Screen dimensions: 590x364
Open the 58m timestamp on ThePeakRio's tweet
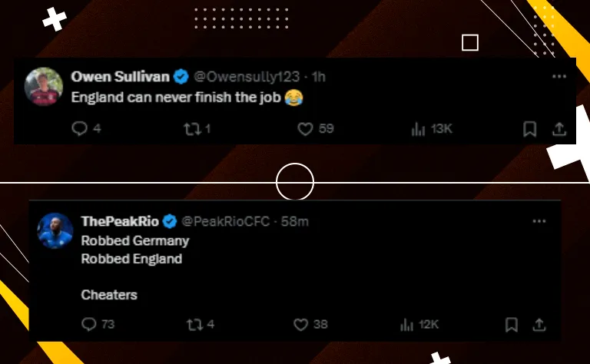295,222
